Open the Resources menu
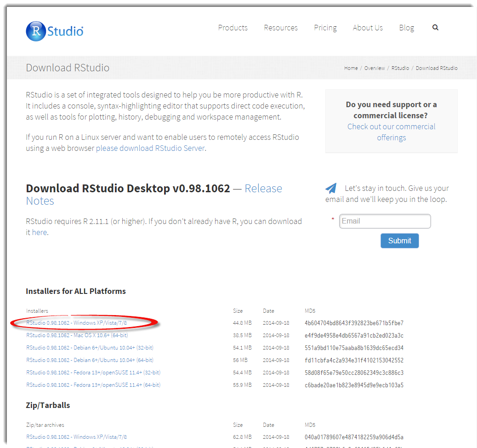477x448 pixels. point(281,28)
